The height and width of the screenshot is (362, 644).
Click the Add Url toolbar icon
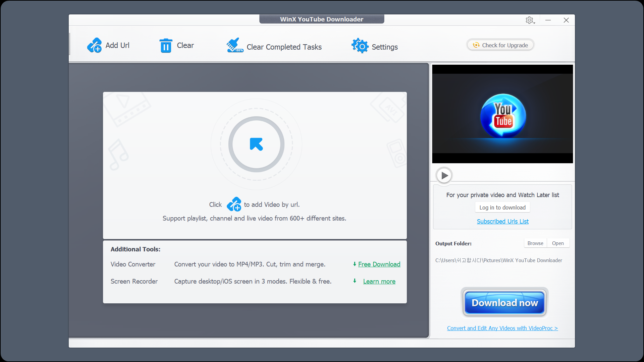coord(94,45)
